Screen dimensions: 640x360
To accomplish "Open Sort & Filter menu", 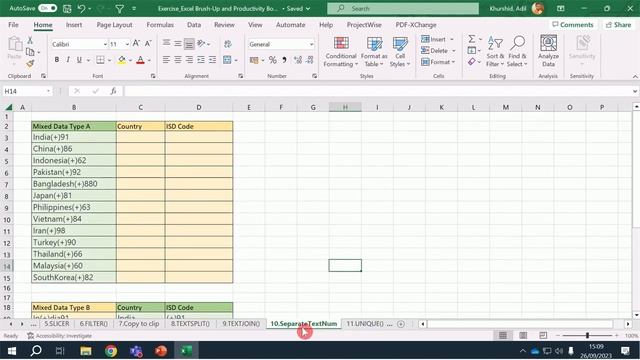I will [x=495, y=52].
